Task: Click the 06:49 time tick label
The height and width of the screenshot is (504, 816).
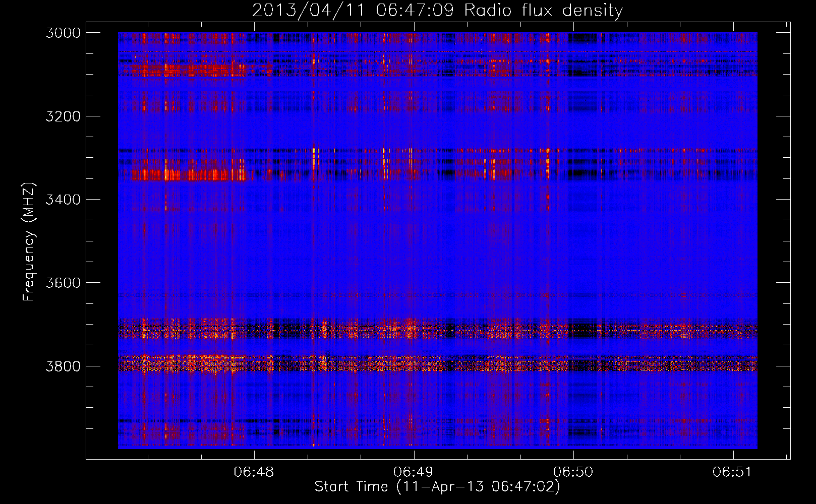Action: tap(414, 472)
